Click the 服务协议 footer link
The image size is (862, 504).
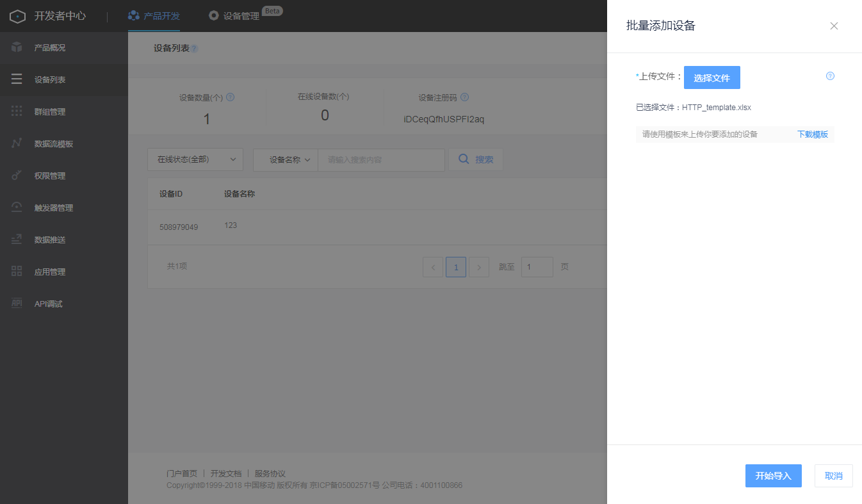pyautogui.click(x=270, y=474)
